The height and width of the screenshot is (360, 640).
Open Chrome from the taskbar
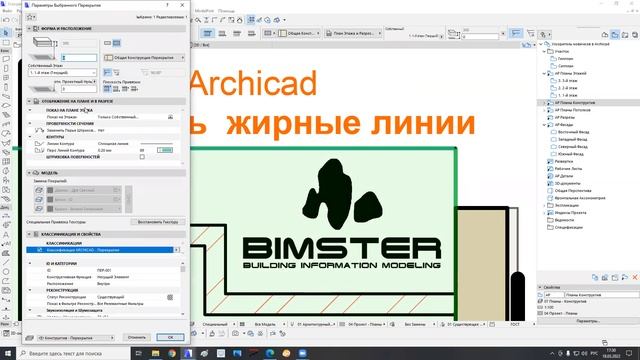172,353
